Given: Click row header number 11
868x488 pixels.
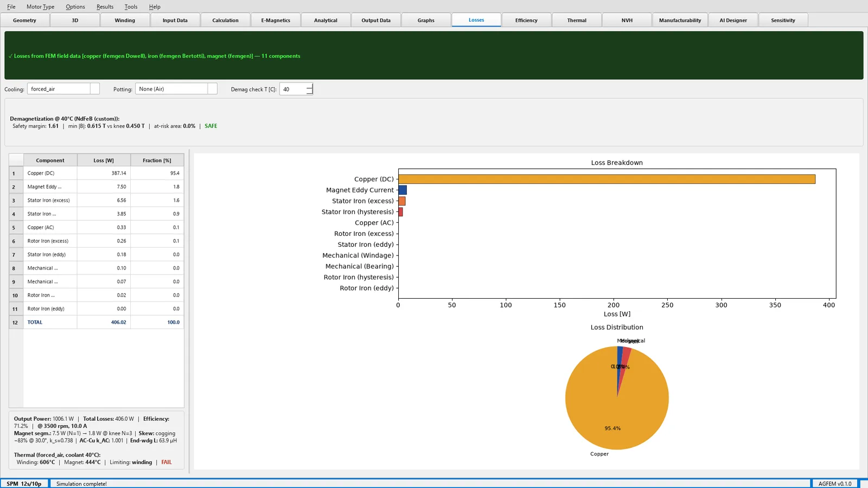Looking at the screenshot, I should [x=16, y=309].
